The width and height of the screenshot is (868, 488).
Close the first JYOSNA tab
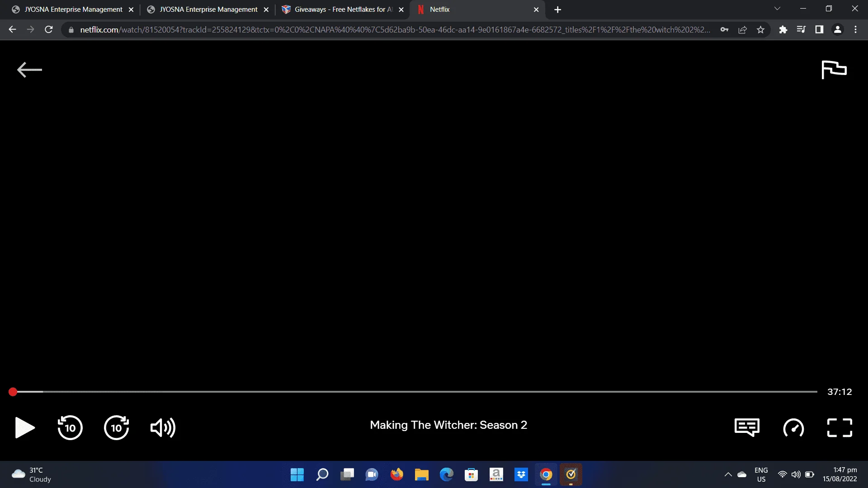click(131, 9)
